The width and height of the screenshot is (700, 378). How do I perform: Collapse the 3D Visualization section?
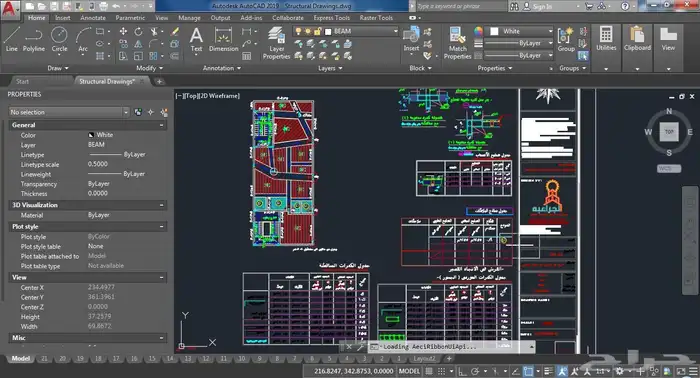point(161,205)
